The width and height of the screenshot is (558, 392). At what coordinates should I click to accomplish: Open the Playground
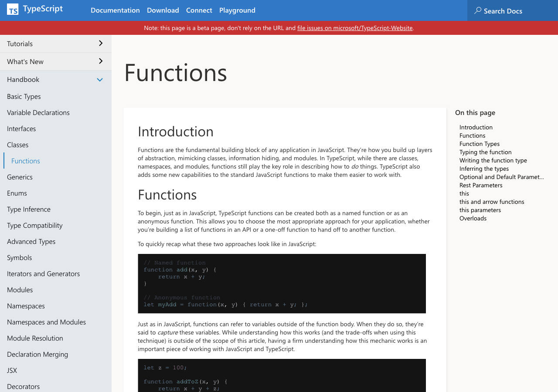237,10
